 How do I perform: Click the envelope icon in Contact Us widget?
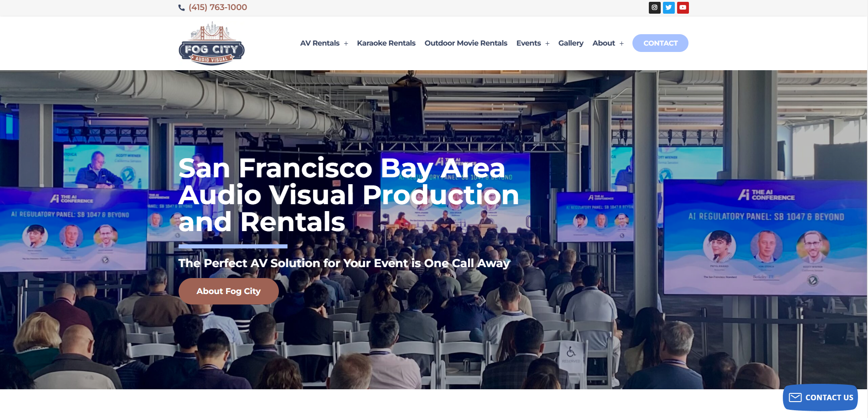tap(795, 397)
